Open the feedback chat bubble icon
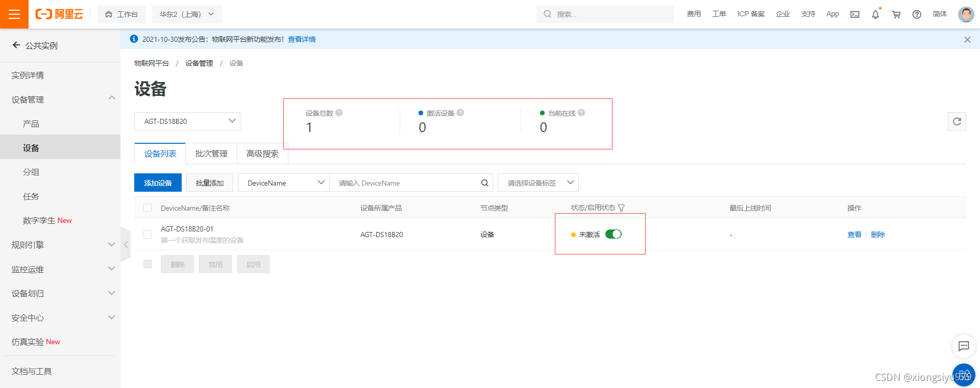 [x=964, y=346]
